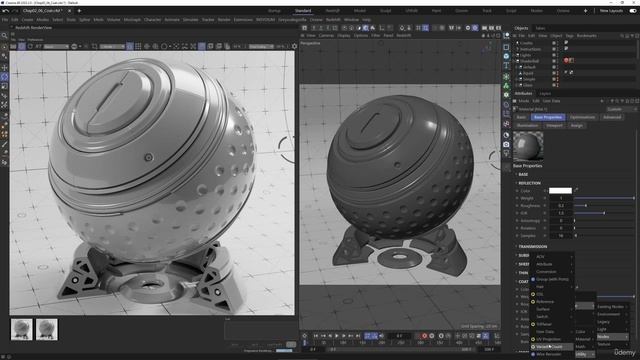Click the Advanced tab button
This screenshot has width=640, height=360.
point(612,117)
